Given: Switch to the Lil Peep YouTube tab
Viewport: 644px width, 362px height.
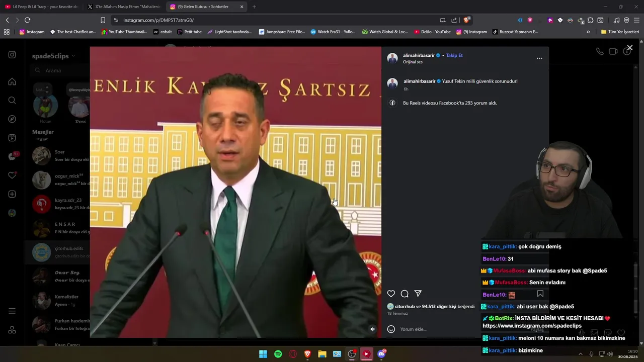Looking at the screenshot, I should [x=41, y=7].
